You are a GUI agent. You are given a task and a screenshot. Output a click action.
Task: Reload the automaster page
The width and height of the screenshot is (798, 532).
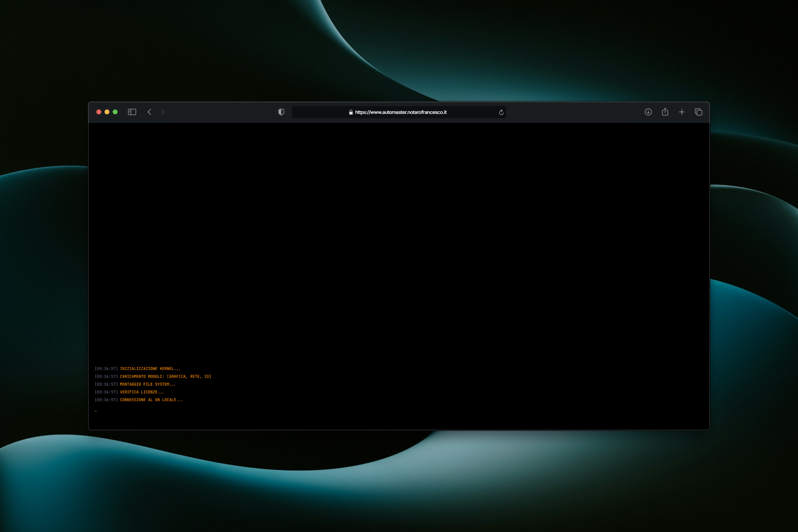tap(501, 112)
